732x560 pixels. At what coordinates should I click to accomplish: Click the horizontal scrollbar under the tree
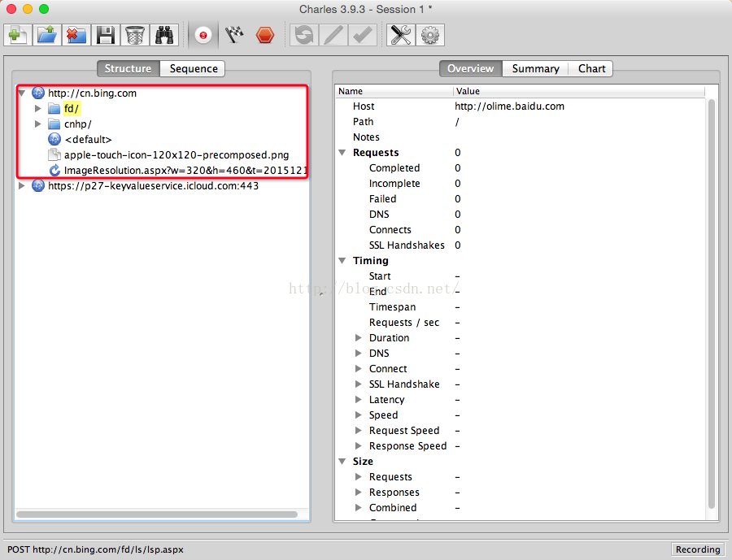pyautogui.click(x=157, y=514)
